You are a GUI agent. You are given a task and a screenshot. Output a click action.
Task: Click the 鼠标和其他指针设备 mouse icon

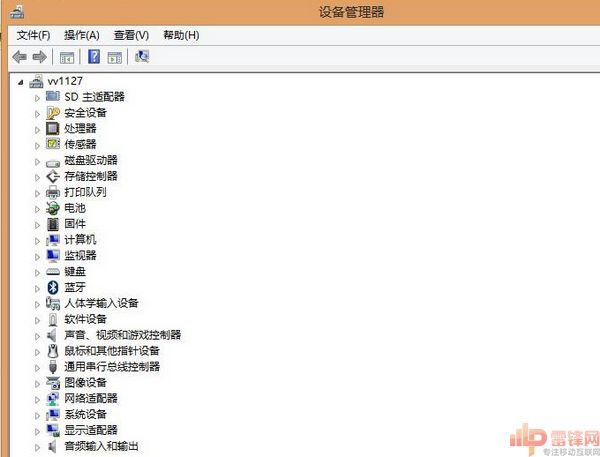point(53,351)
